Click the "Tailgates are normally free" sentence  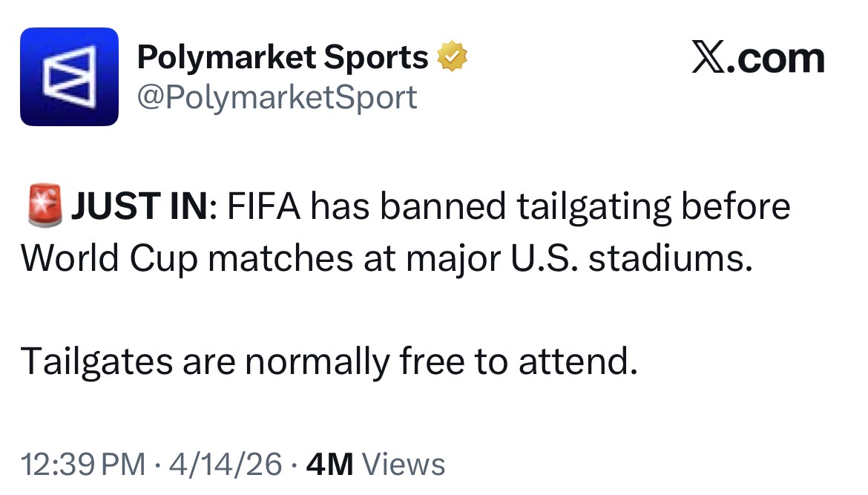(x=328, y=361)
